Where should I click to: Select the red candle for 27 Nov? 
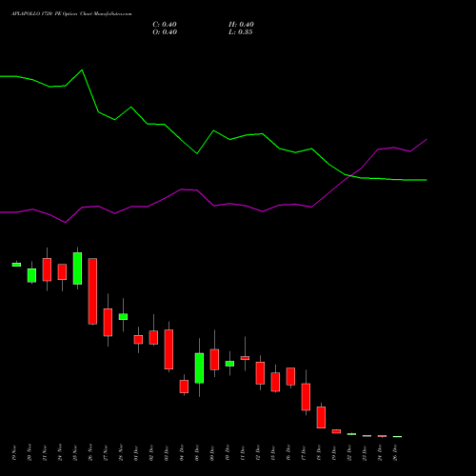(108, 322)
